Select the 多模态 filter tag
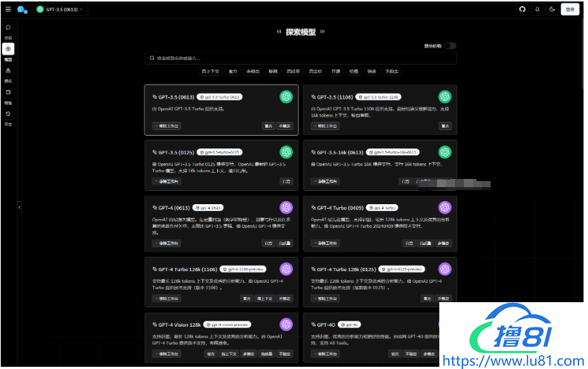This screenshot has width=588, height=369. tap(253, 71)
